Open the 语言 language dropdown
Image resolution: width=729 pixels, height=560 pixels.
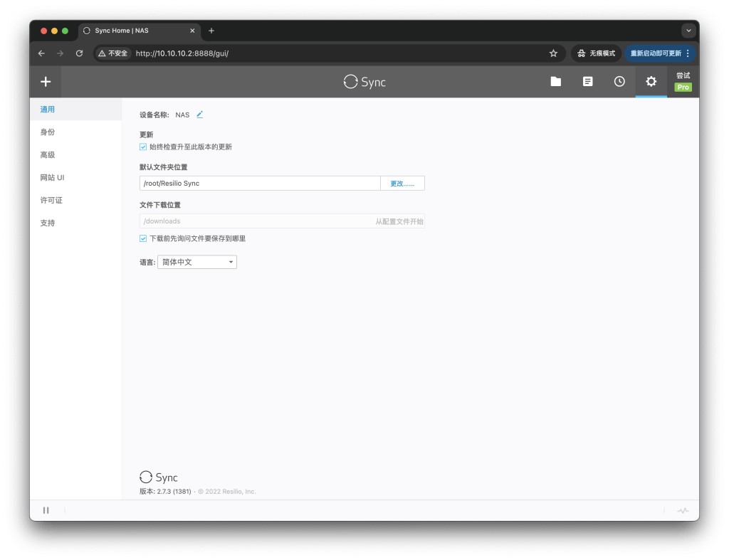click(197, 262)
